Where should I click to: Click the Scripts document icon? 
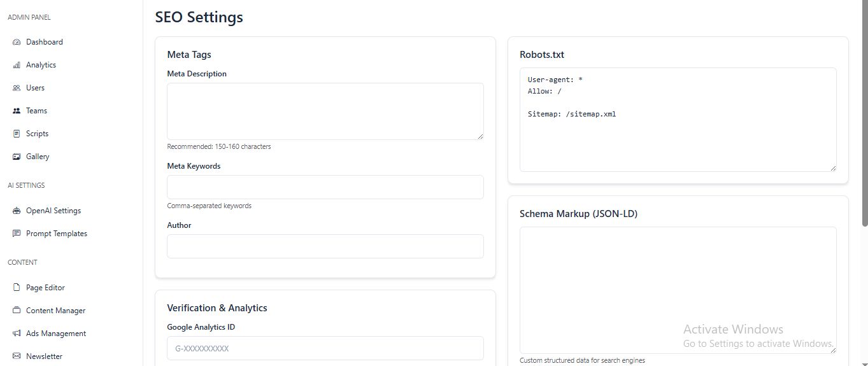coord(17,134)
